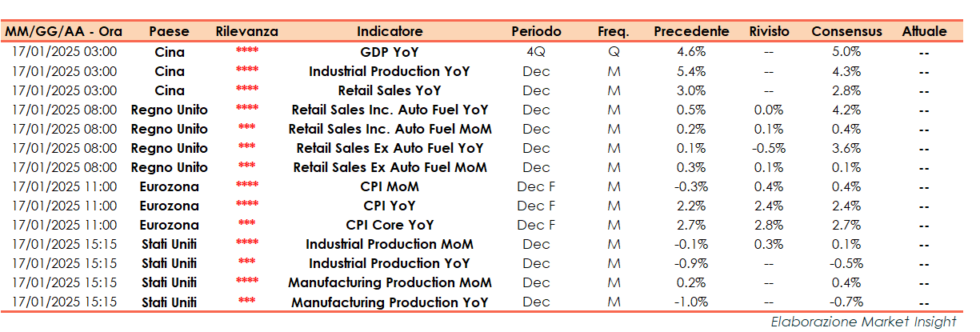The image size is (980, 332).
Task: Click the Attuale column header
Action: pyautogui.click(x=924, y=32)
